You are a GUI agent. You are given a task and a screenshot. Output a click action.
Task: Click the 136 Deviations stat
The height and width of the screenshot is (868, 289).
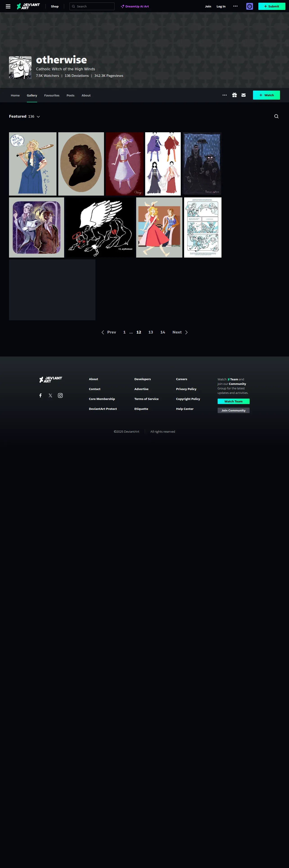point(77,76)
